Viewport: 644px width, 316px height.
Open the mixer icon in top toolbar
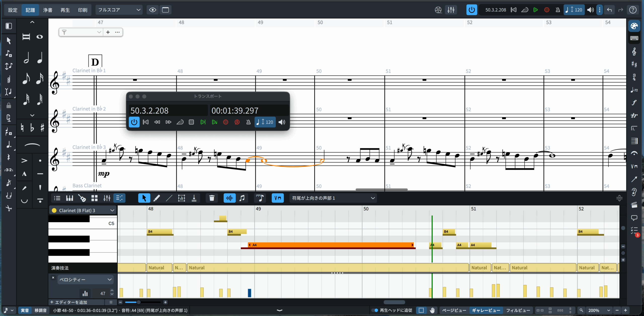(451, 10)
